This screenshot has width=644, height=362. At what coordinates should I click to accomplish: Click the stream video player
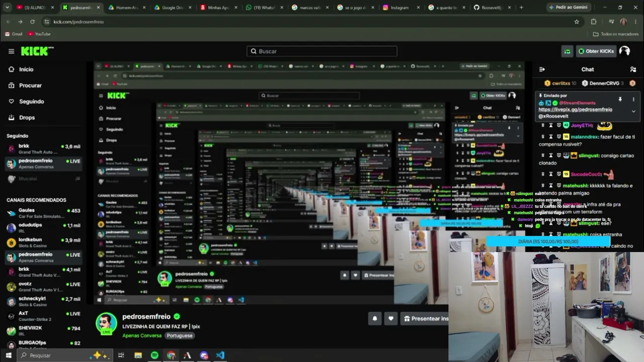click(x=309, y=184)
